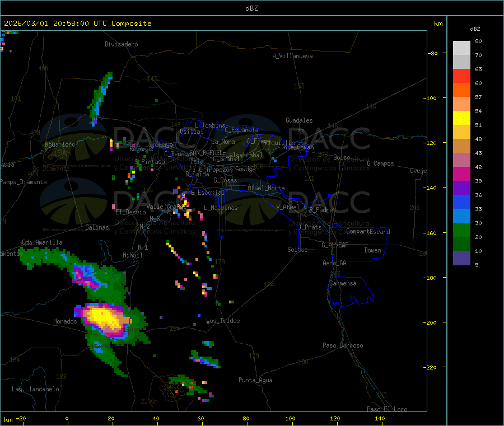The width and height of the screenshot is (504, 426).
Task: Click the A_Villanueva map label
Action: pyautogui.click(x=292, y=56)
